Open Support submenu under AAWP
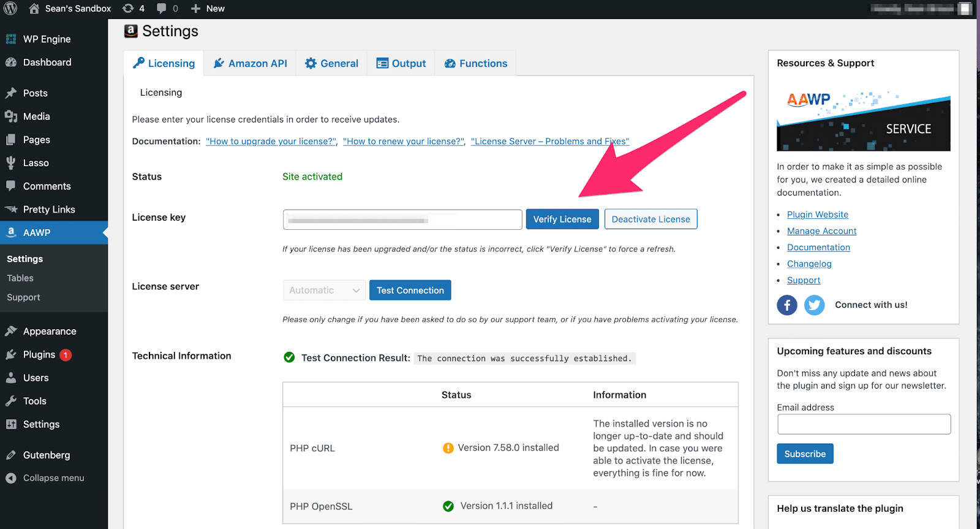 pyautogui.click(x=23, y=297)
